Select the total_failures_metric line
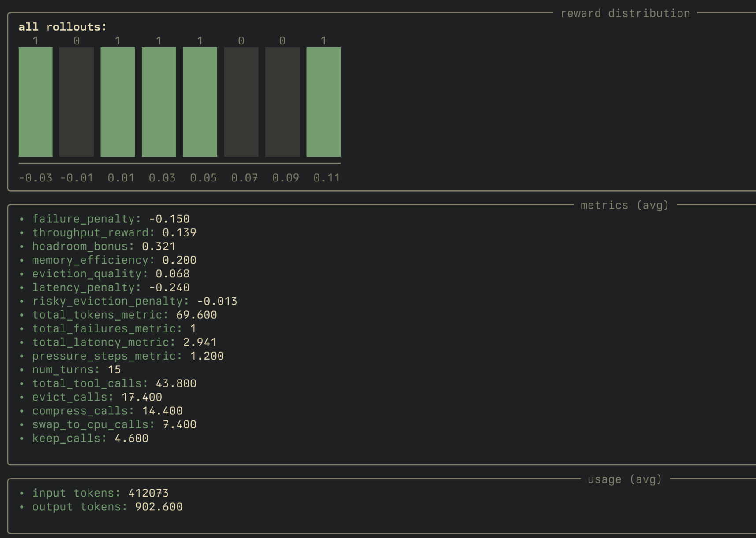 (108, 328)
